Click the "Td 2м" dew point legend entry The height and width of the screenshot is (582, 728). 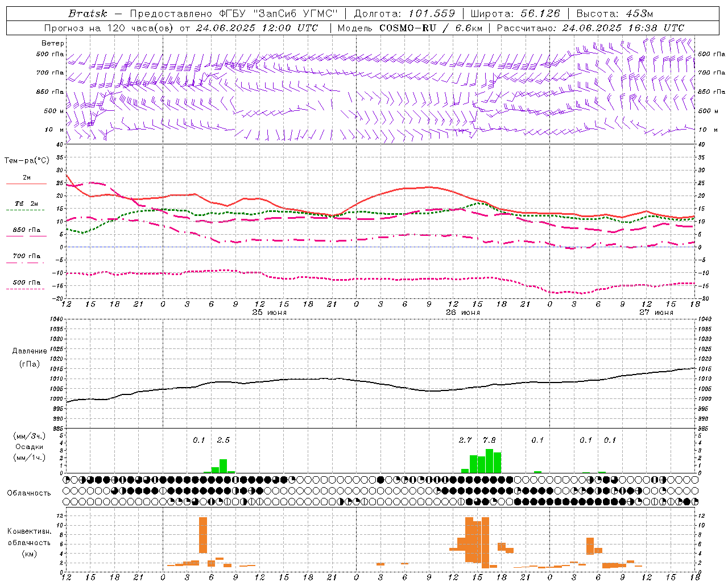27,203
